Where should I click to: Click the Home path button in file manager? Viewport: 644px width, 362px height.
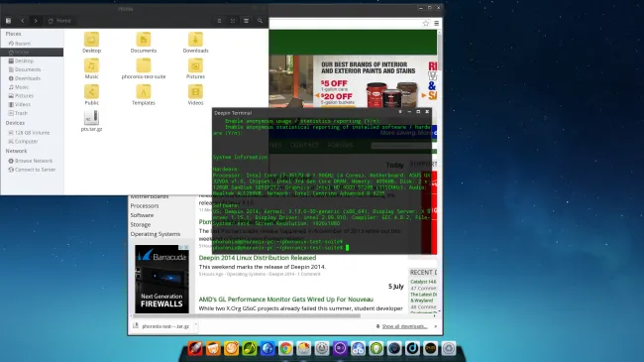coord(60,21)
